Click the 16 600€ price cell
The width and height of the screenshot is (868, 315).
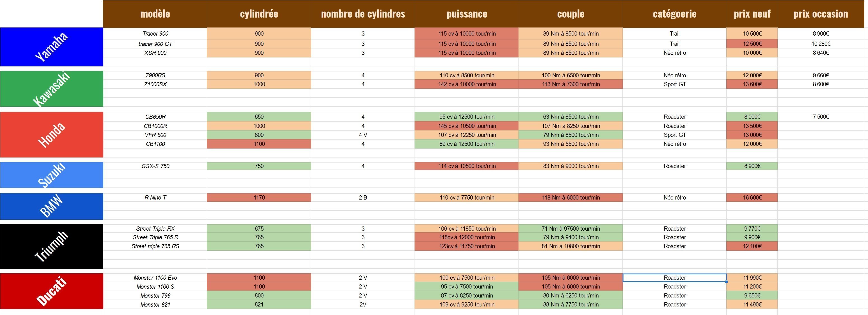[752, 198]
